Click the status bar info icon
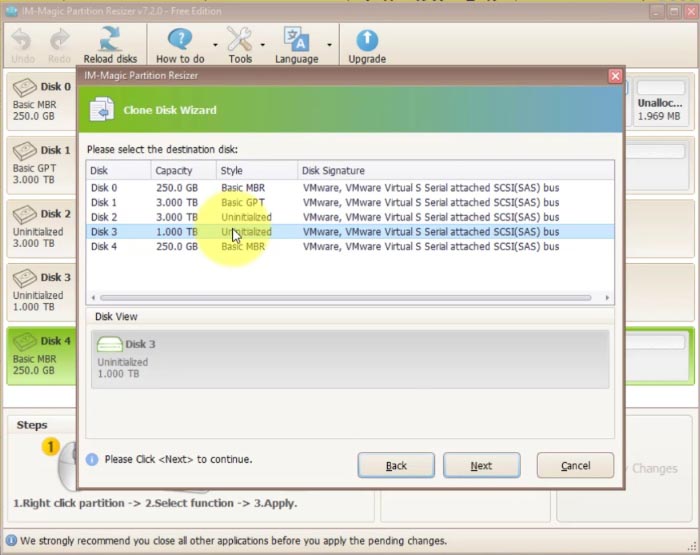The image size is (700, 555). click(11, 540)
